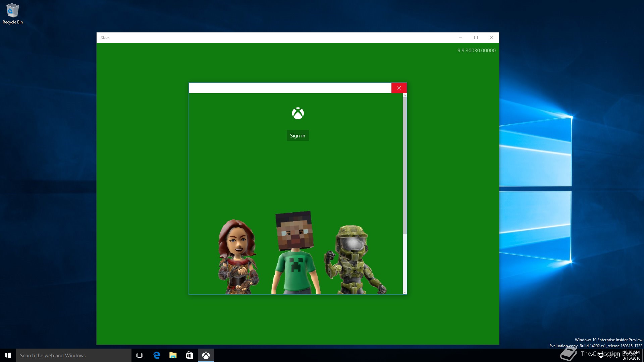Select the Minecraft Steve head avatar
Screen dimensions: 644x362
[295, 252]
